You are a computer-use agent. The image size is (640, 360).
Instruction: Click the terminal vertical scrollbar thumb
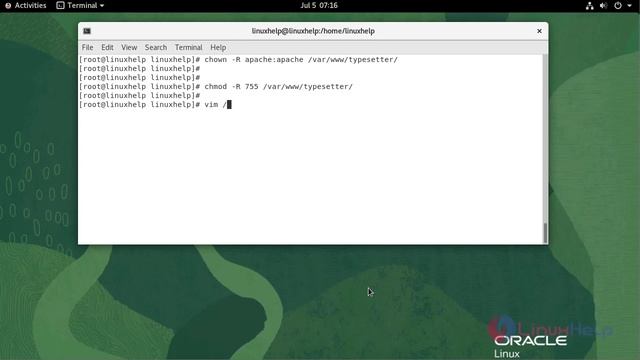point(545,233)
